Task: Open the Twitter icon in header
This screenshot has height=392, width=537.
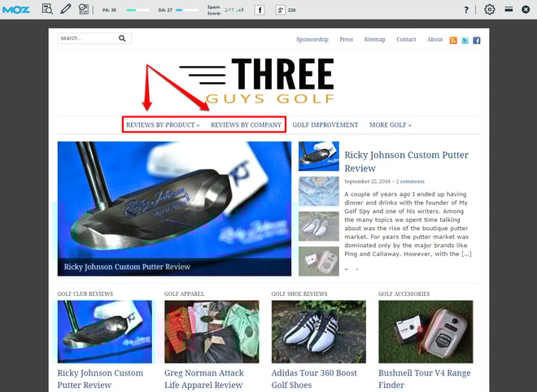Action: [x=465, y=41]
